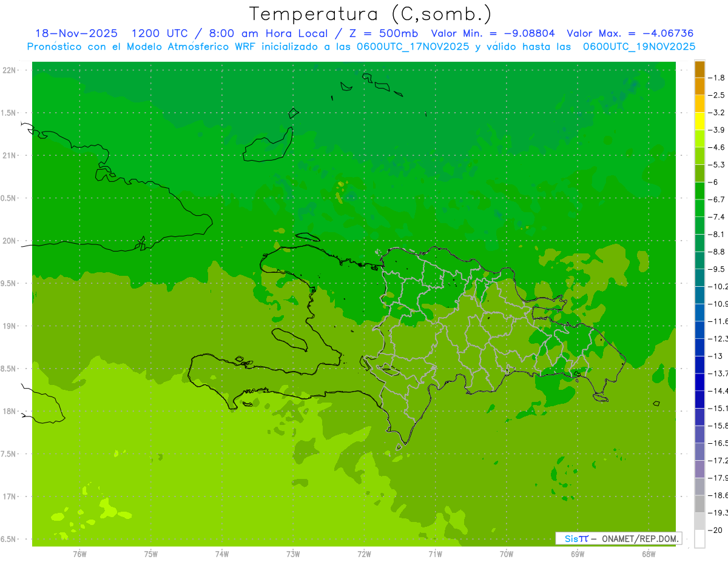Click the 0600UTC_19NOV2025 valid-until timestamp

click(x=639, y=47)
